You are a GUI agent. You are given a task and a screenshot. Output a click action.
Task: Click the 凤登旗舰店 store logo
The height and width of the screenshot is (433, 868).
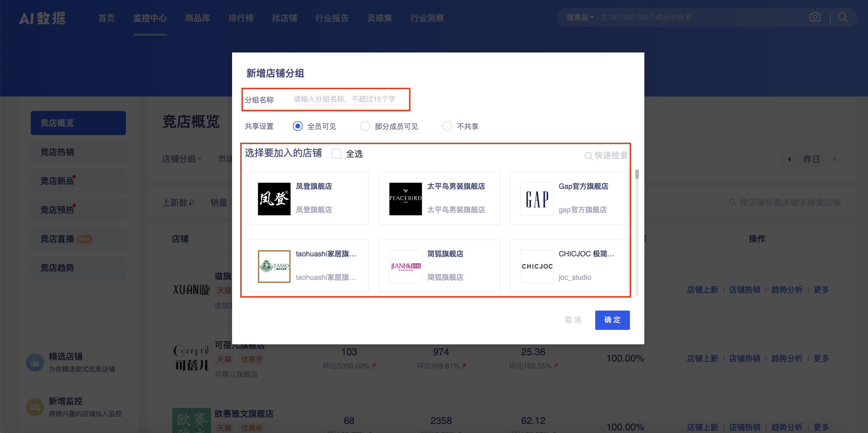pyautogui.click(x=274, y=199)
